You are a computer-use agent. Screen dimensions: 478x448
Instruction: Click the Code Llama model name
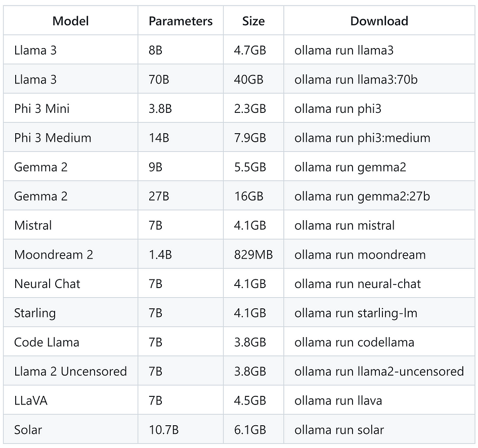[x=47, y=342]
